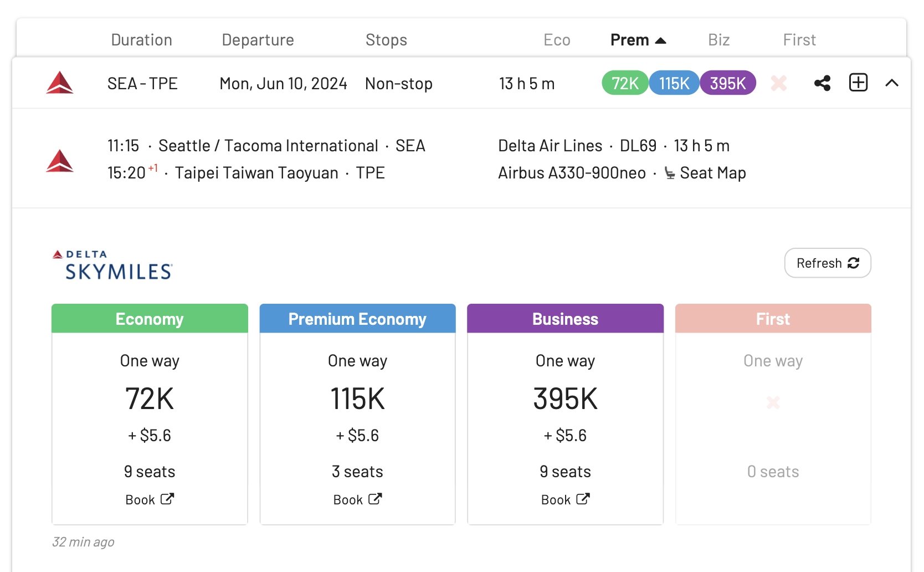Screen dimensions: 924x572
Task: Open the Seat Map link
Action: (713, 173)
